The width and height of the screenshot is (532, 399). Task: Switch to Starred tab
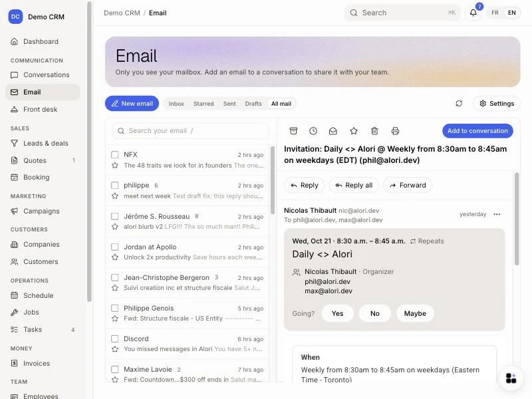(203, 104)
